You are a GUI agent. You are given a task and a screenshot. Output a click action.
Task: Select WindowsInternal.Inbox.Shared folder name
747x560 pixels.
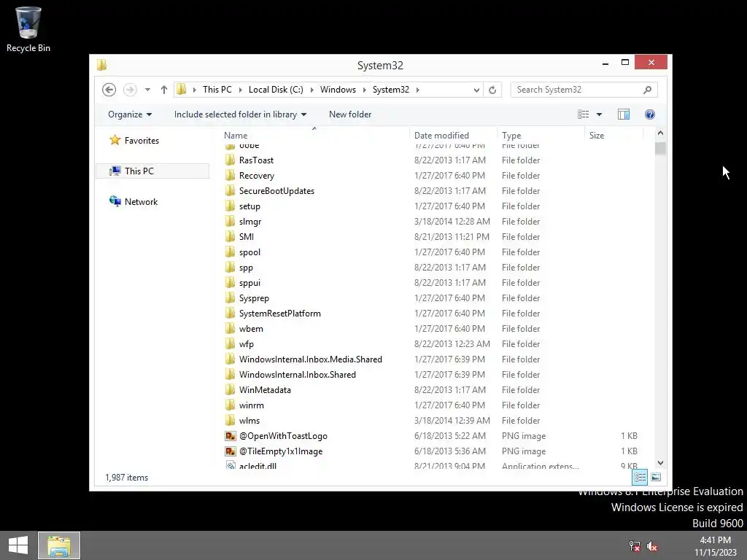click(x=298, y=374)
